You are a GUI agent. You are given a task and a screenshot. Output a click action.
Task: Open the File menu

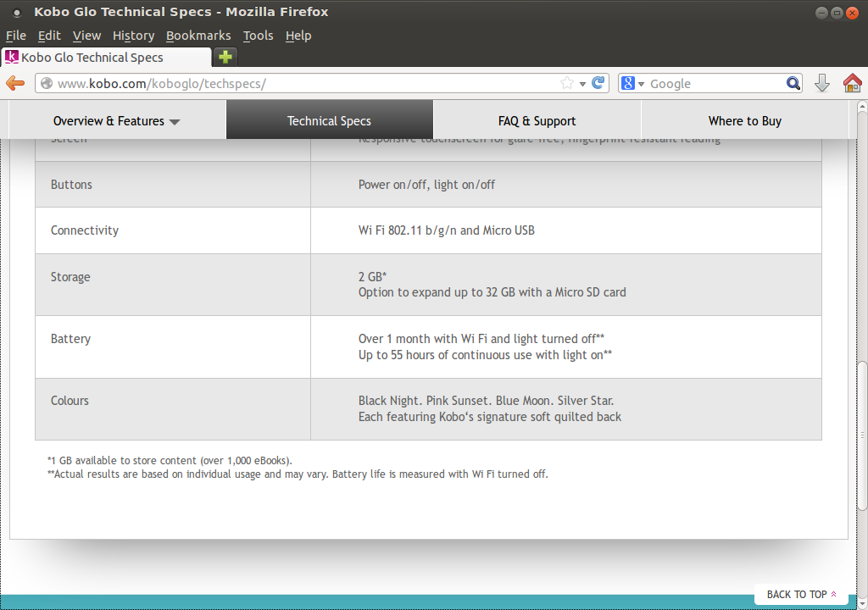click(x=16, y=36)
